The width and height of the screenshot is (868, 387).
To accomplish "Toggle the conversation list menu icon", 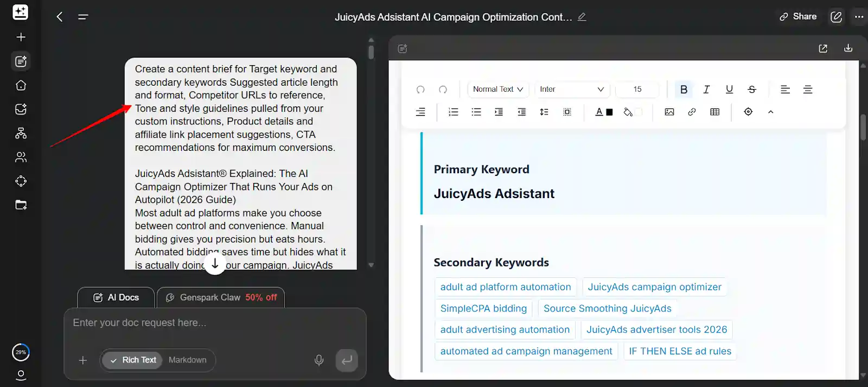I will pos(83,17).
